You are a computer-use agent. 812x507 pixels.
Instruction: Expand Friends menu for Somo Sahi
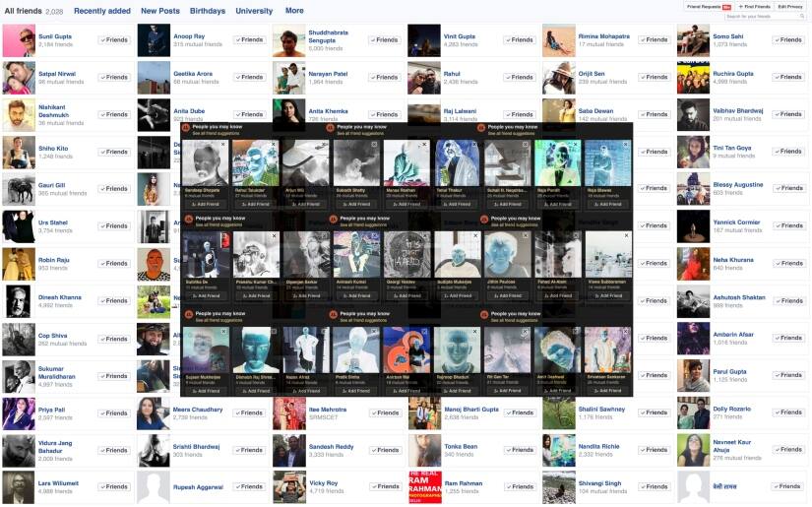(x=789, y=39)
